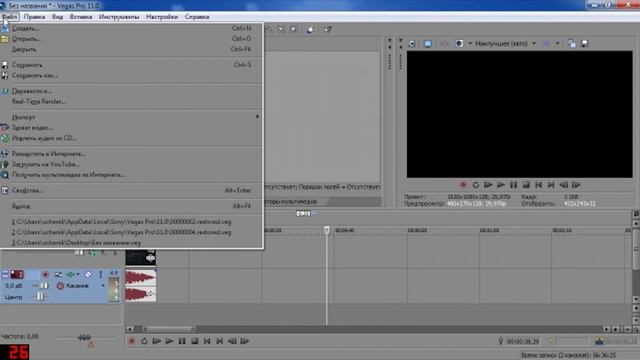Viewport: 640px width, 360px height.
Task: Open project properties entry with Alt+Enter
Action: click(131, 191)
